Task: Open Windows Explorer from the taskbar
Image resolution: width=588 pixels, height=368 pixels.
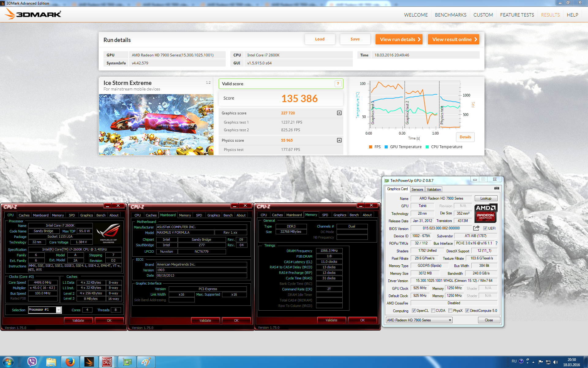Action: tap(51, 362)
